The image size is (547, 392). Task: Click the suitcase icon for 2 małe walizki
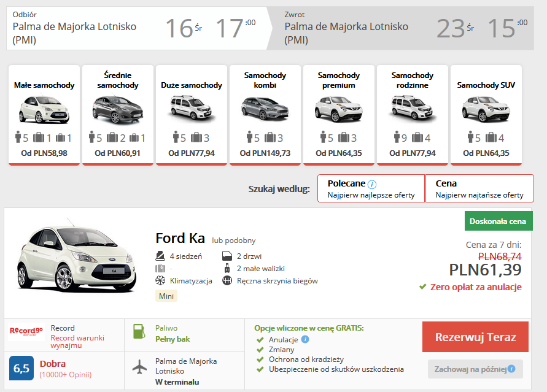coord(228,268)
